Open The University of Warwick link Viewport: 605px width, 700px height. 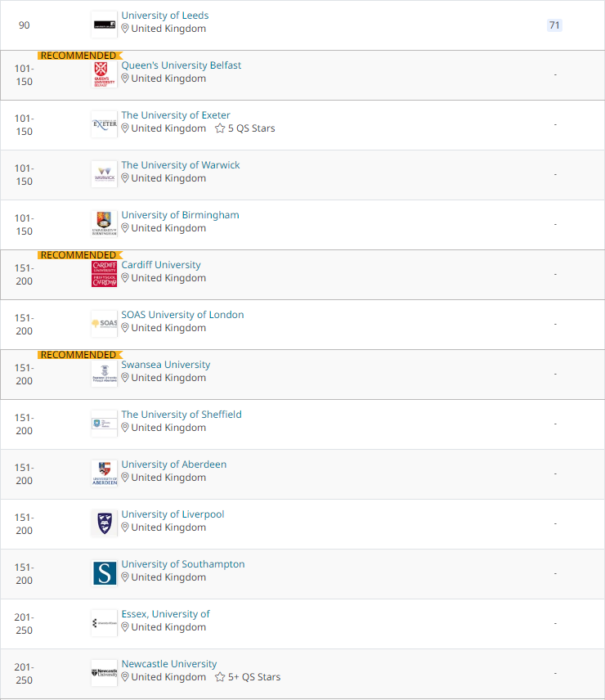click(181, 165)
